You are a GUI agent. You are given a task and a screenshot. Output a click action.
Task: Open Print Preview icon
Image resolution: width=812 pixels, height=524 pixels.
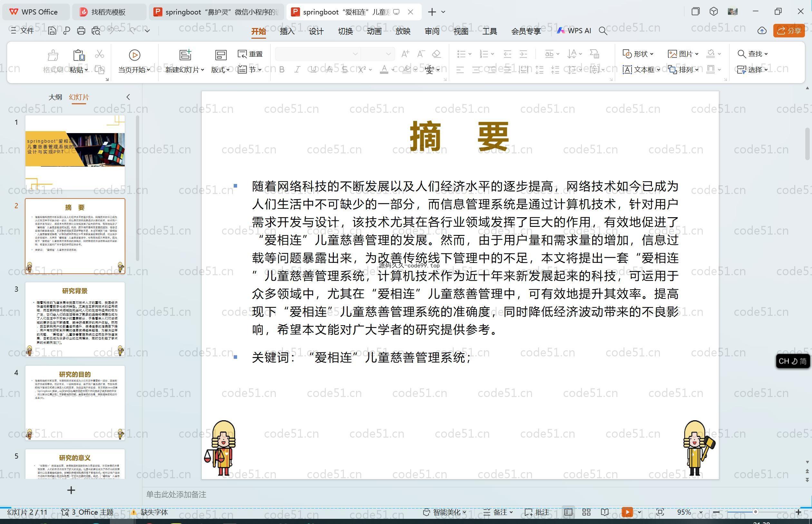(96, 31)
